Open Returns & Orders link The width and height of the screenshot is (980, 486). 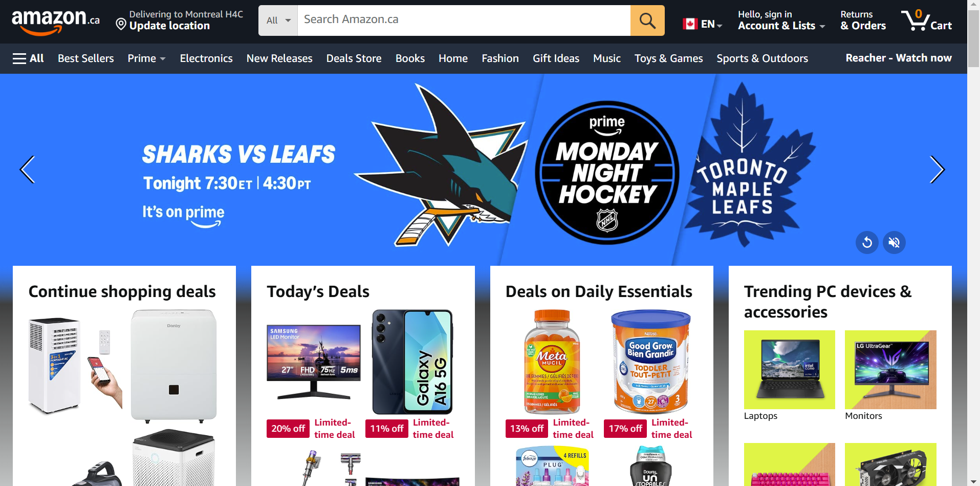pos(863,20)
